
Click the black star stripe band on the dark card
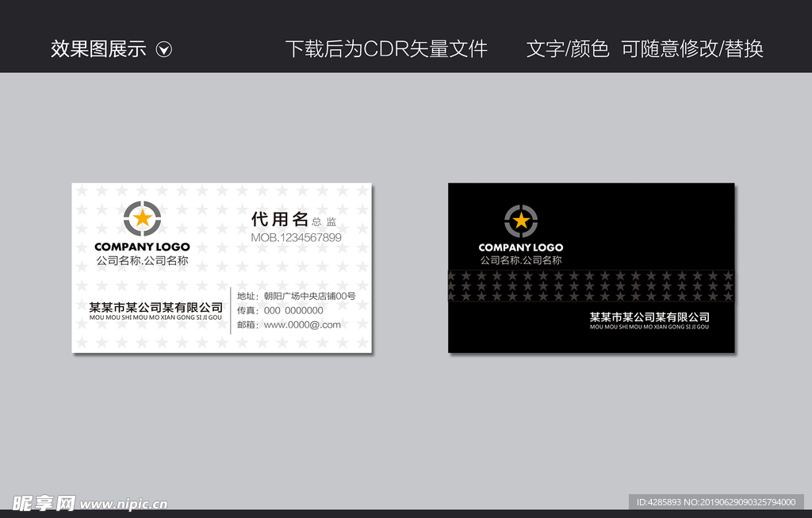[x=591, y=286]
